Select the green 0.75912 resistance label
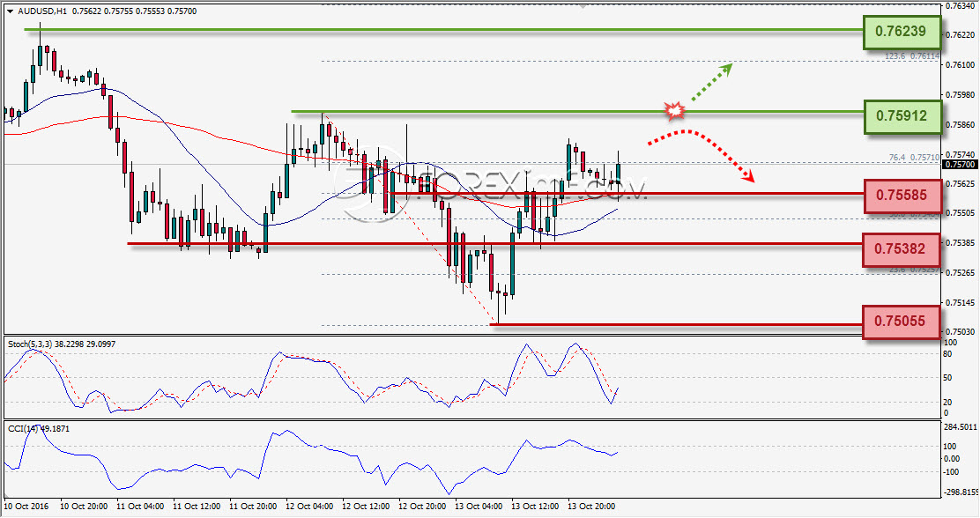 tap(902, 116)
